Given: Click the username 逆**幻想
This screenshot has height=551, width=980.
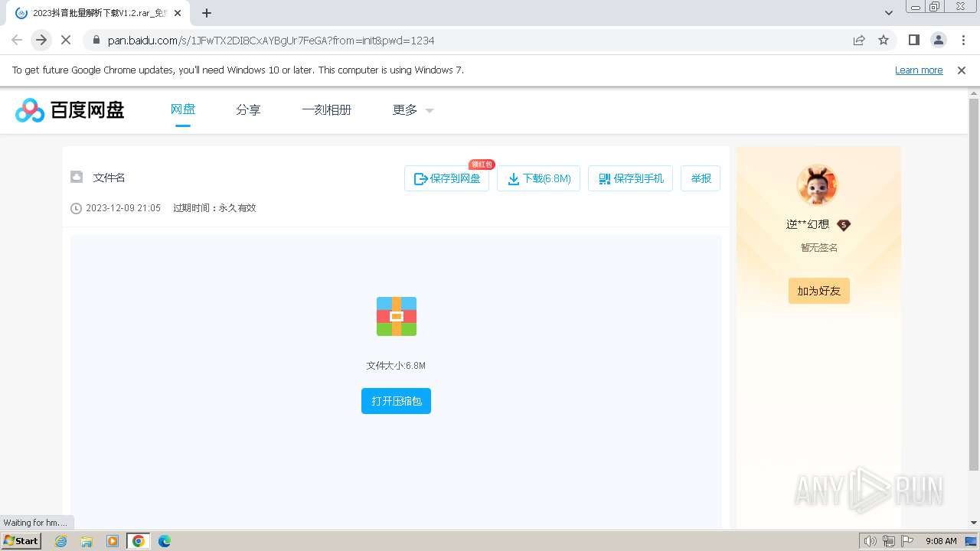Looking at the screenshot, I should coord(808,224).
